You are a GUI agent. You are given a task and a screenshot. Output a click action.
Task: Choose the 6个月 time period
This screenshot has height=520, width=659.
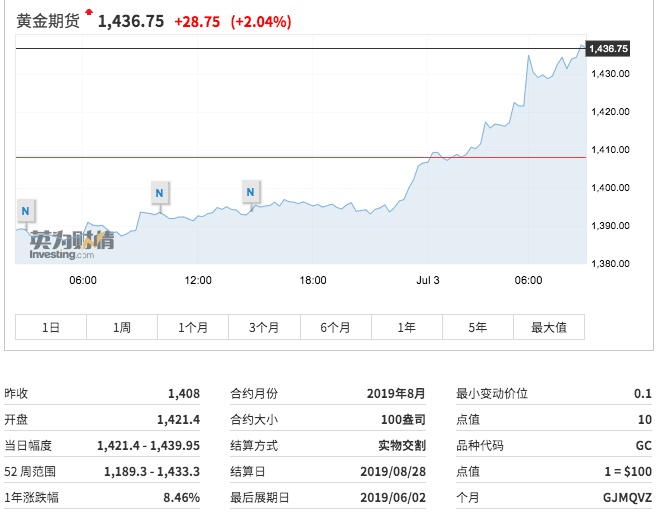click(335, 327)
